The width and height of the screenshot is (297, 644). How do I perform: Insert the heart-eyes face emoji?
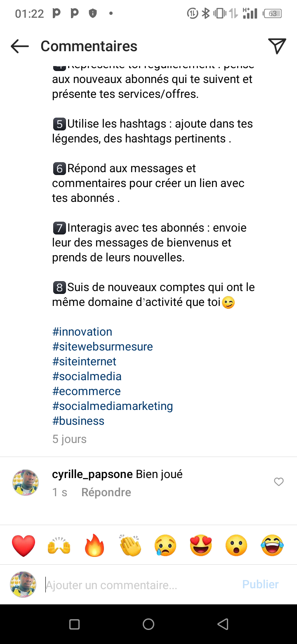[x=201, y=545]
